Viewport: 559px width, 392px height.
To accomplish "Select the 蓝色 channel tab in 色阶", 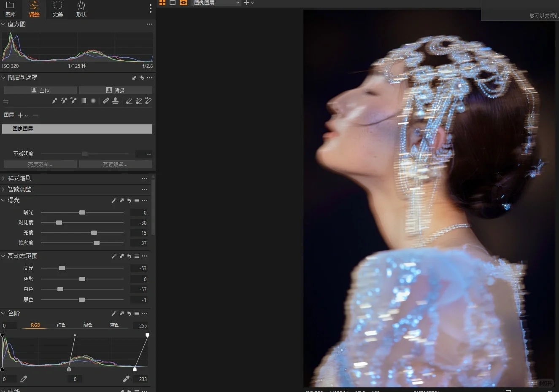I will (x=114, y=325).
